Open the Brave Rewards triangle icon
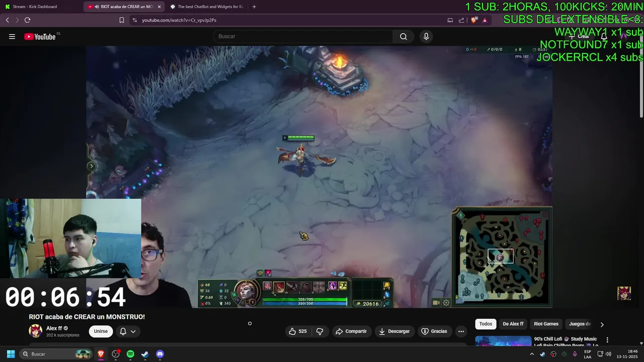The width and height of the screenshot is (644, 362). point(485,20)
